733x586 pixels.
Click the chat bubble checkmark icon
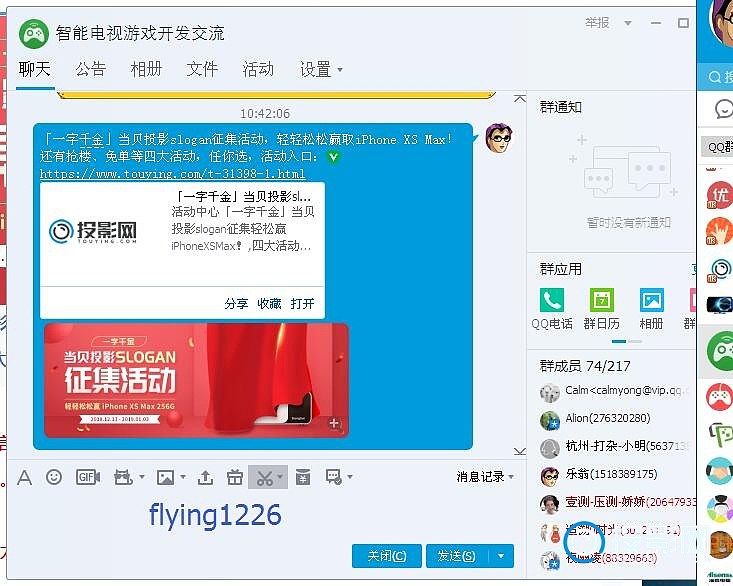coord(334,477)
